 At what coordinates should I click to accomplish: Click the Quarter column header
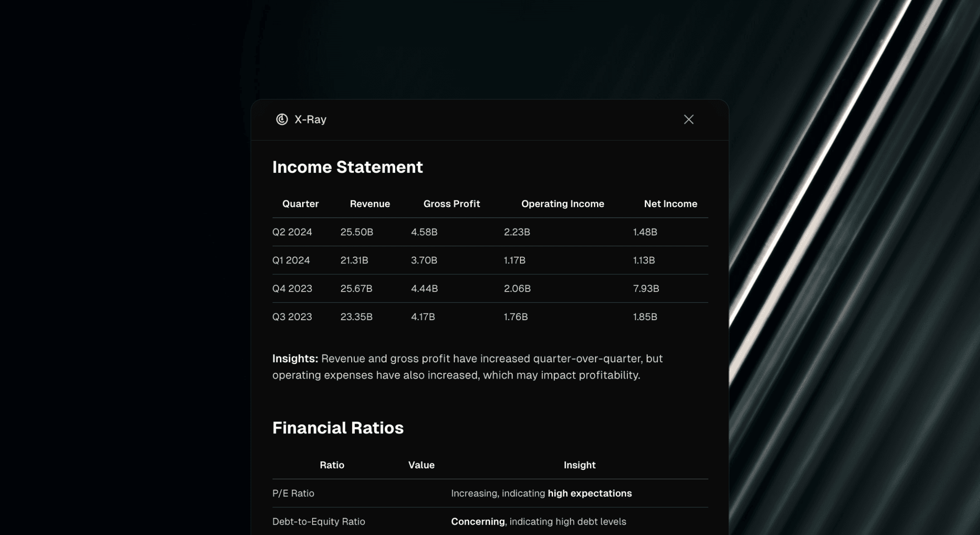[300, 204]
